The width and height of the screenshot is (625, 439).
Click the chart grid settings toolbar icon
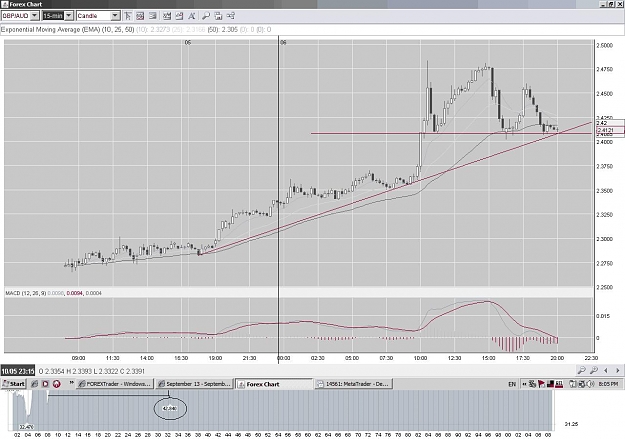tap(140, 16)
